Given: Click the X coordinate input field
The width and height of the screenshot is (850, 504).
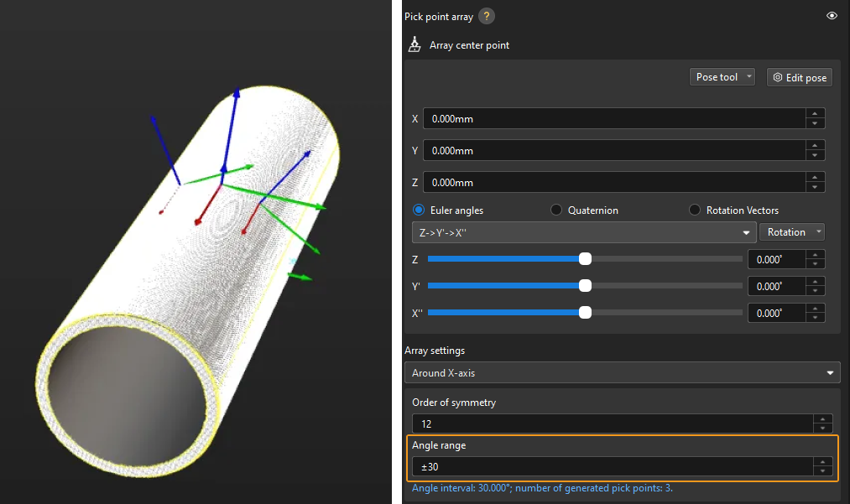Looking at the screenshot, I should click(613, 119).
